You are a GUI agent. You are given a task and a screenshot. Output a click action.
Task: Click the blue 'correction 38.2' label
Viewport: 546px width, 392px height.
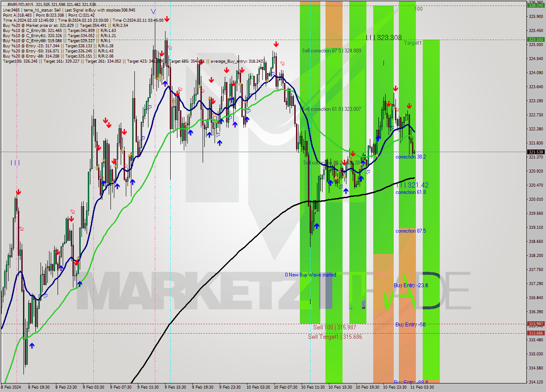pos(410,157)
